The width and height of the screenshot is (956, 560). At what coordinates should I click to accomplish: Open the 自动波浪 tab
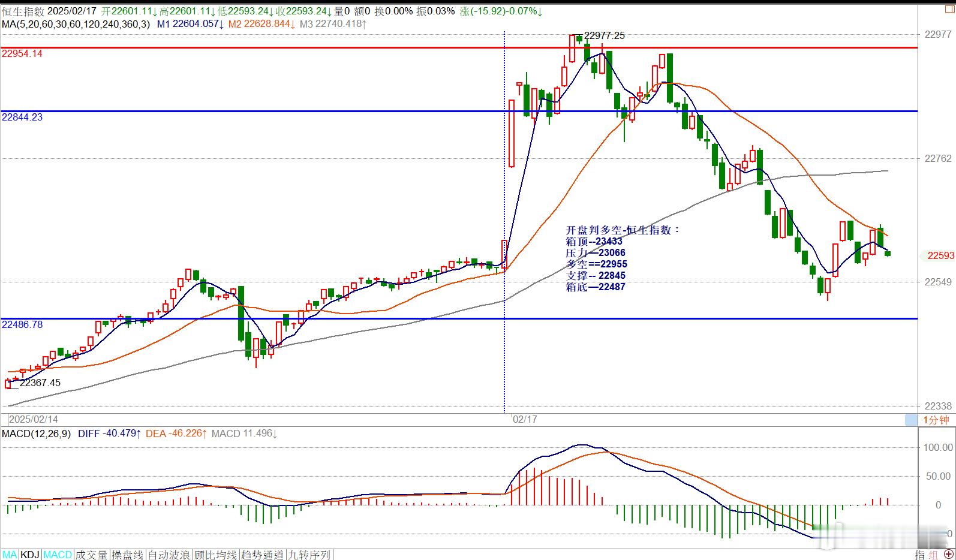(x=169, y=555)
